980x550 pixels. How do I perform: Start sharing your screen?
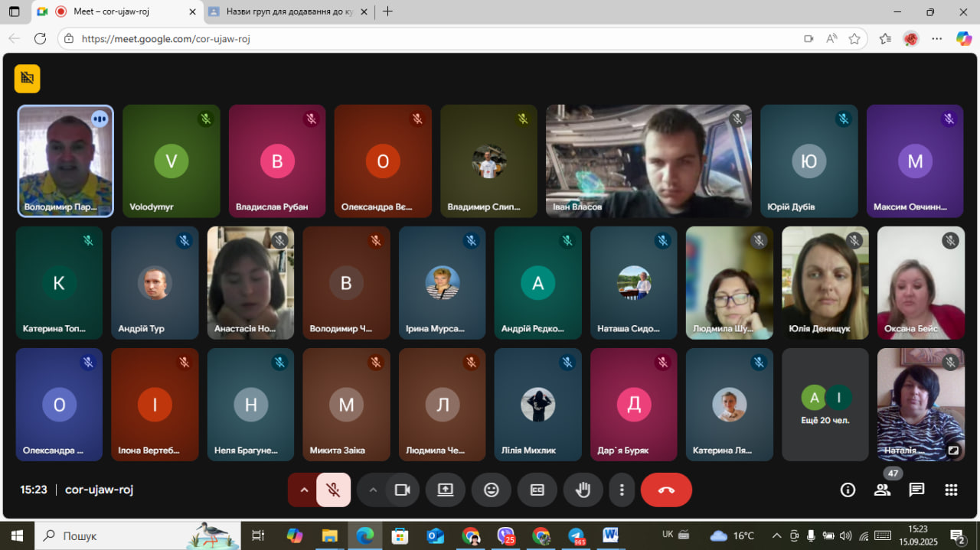(x=446, y=490)
